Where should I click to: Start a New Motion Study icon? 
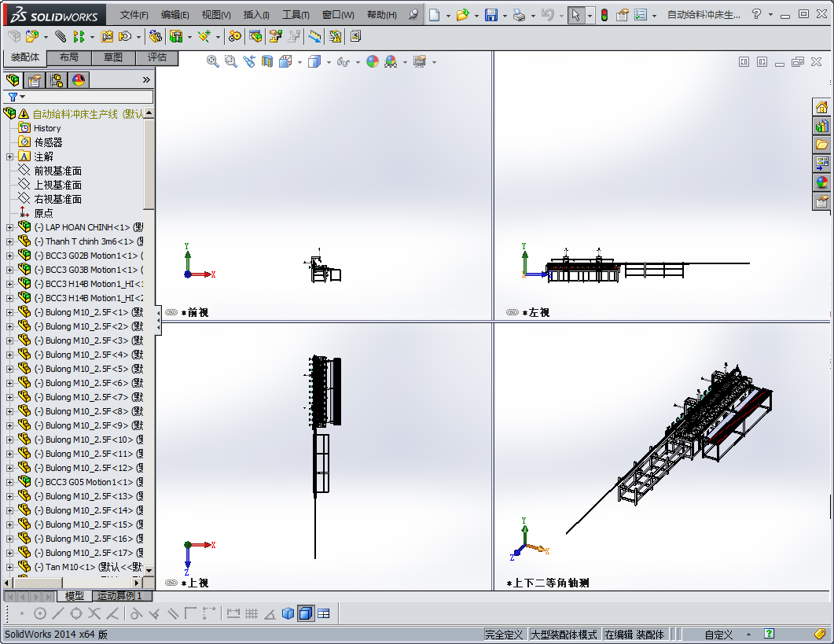pos(234,36)
